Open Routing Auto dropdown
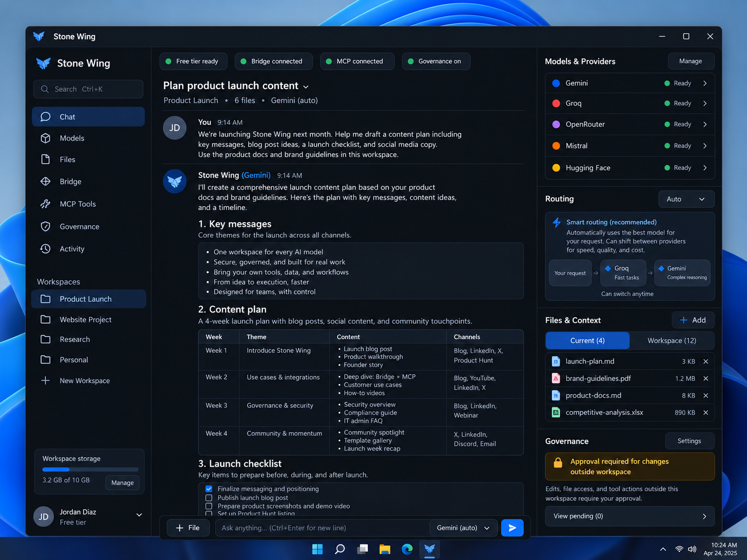Image resolution: width=747 pixels, height=560 pixels. (x=686, y=199)
